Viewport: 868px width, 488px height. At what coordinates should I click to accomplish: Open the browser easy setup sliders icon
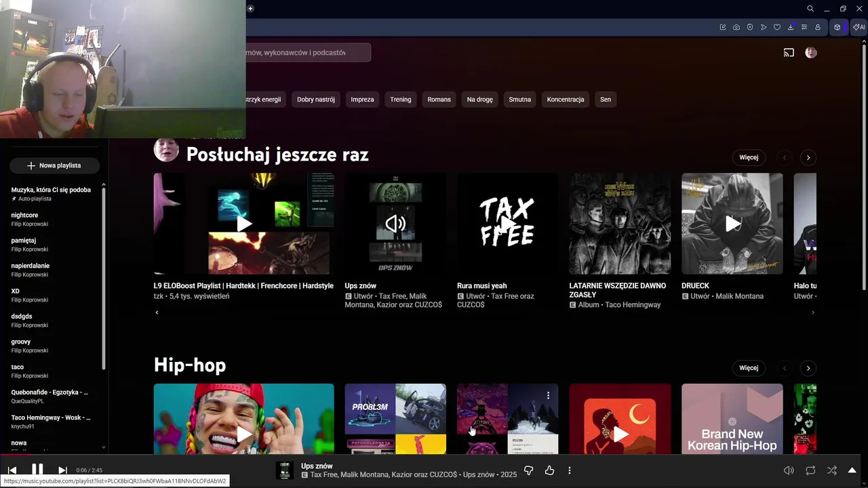tap(804, 27)
